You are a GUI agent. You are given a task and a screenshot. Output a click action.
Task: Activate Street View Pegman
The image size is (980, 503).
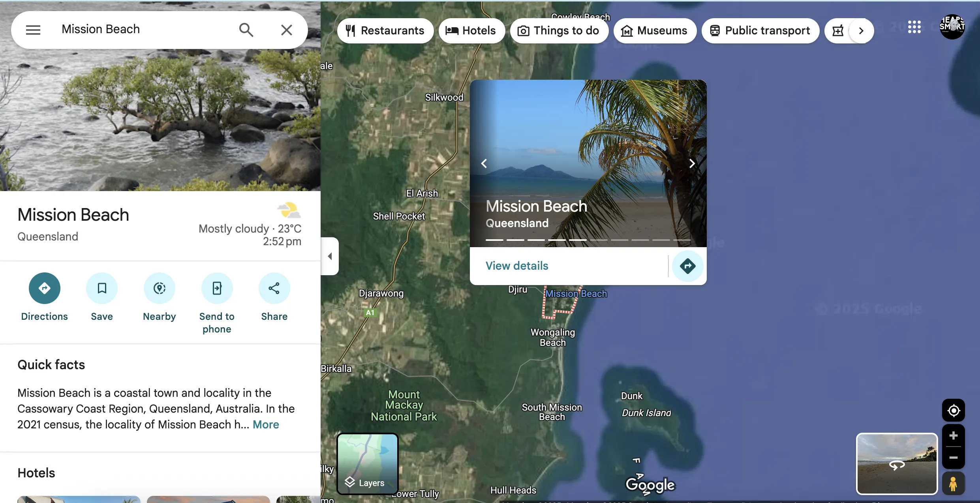(954, 484)
